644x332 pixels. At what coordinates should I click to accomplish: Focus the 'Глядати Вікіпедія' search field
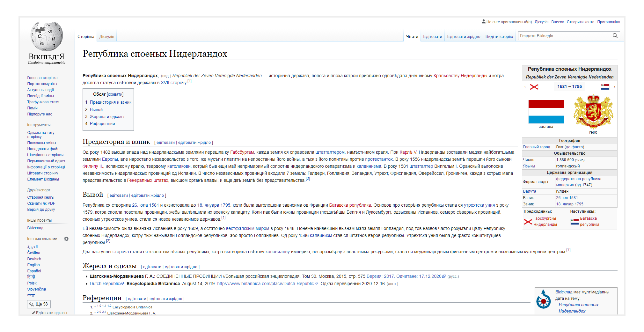565,36
